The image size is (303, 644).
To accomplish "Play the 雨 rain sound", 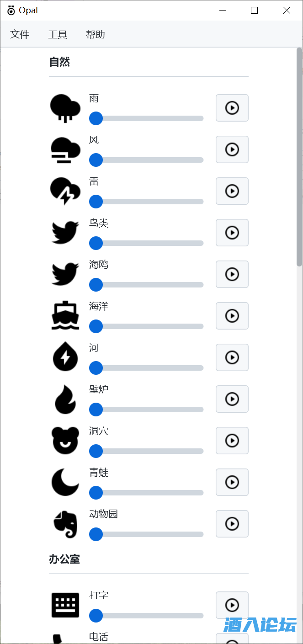I will (x=232, y=108).
